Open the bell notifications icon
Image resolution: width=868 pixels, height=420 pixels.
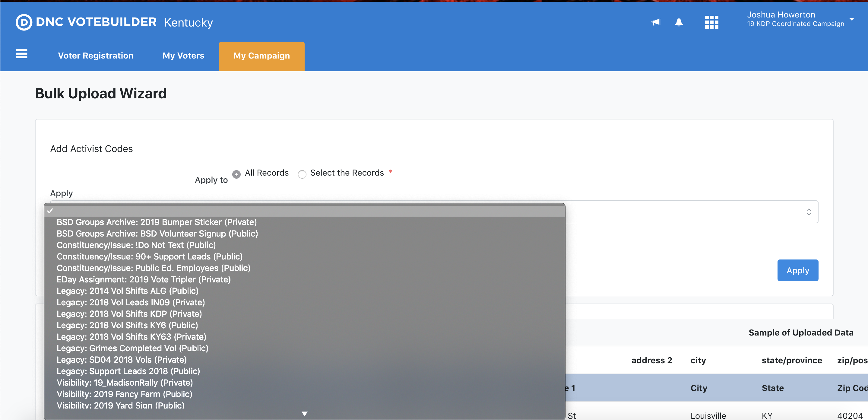[x=679, y=22]
